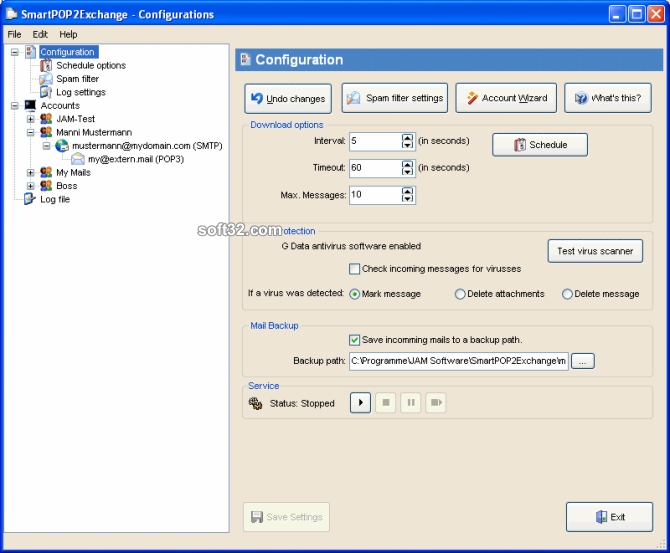Image resolution: width=670 pixels, height=553 pixels.
Task: Select the Log settings tree item
Action: [x=81, y=92]
